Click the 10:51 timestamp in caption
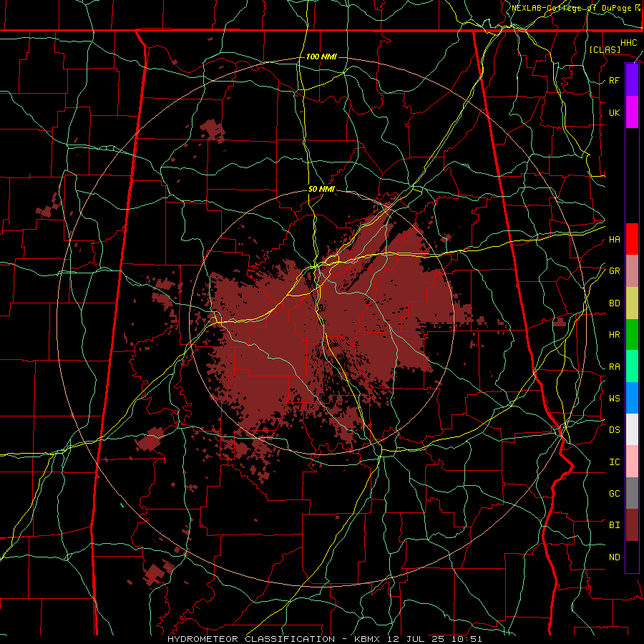 point(466,639)
